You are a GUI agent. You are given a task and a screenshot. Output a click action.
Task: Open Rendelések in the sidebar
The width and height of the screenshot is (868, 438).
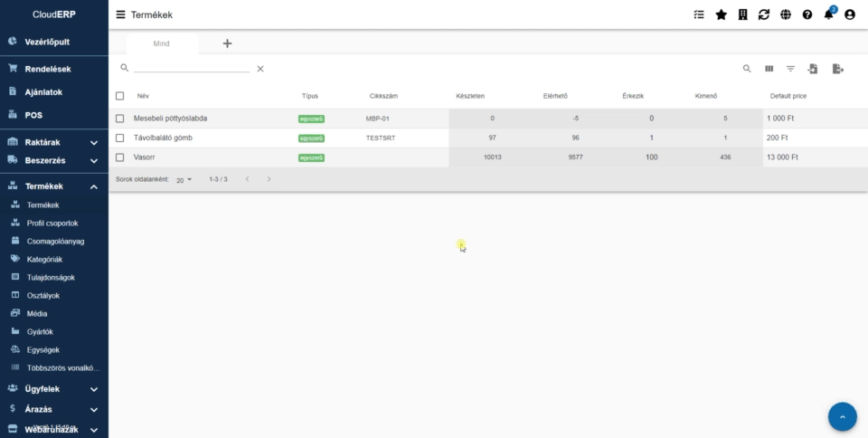coord(47,69)
